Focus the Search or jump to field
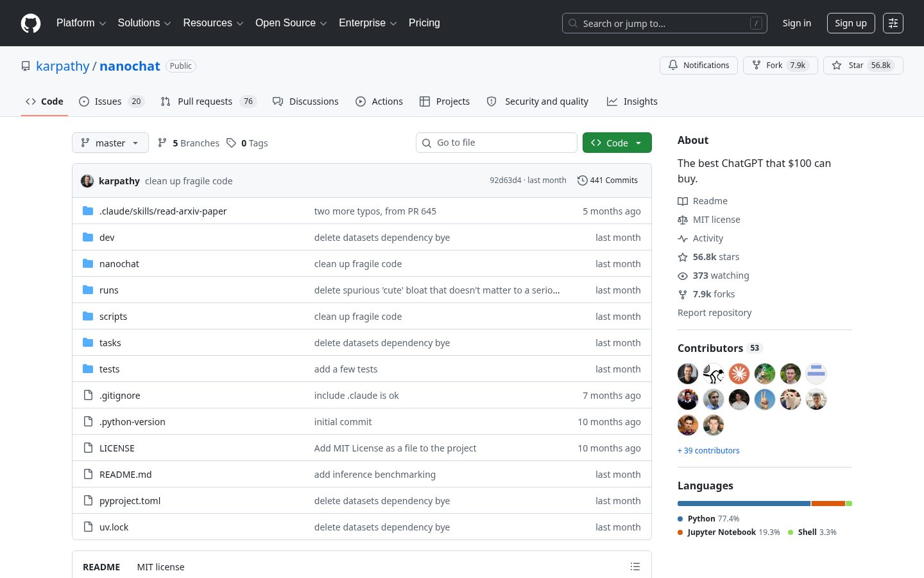This screenshot has width=924, height=578. point(665,23)
